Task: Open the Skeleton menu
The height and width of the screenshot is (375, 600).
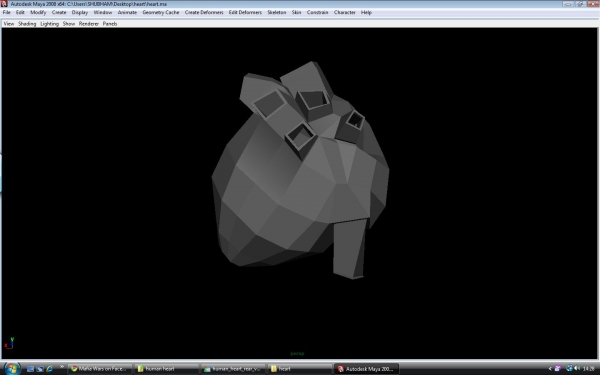Action: (x=277, y=13)
